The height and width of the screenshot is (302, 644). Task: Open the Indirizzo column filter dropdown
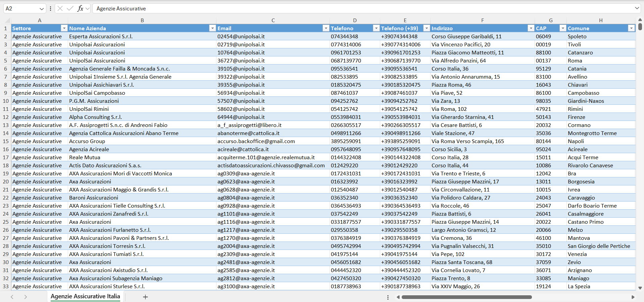click(531, 28)
